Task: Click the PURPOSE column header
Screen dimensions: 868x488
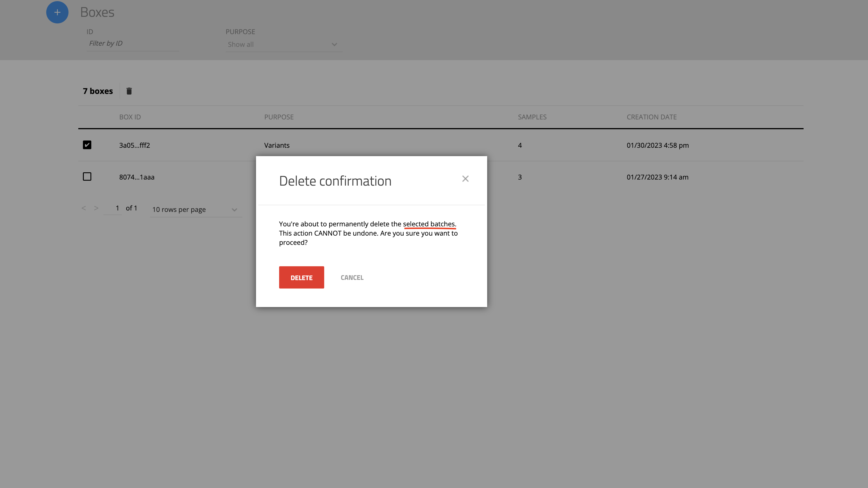Action: (279, 117)
